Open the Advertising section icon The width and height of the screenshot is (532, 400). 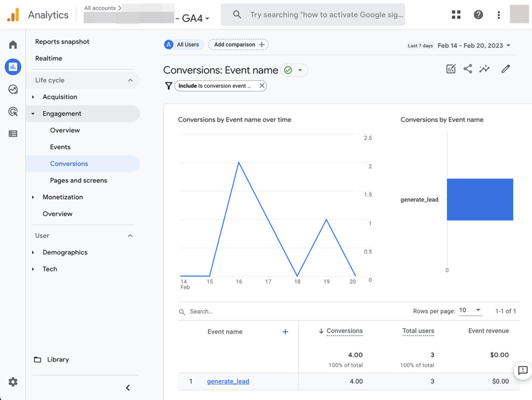pos(12,111)
